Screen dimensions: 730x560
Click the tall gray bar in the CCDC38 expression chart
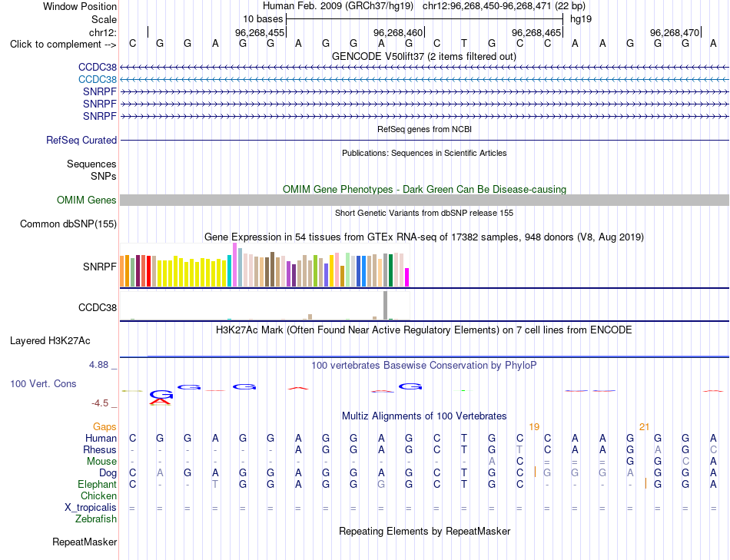(386, 306)
